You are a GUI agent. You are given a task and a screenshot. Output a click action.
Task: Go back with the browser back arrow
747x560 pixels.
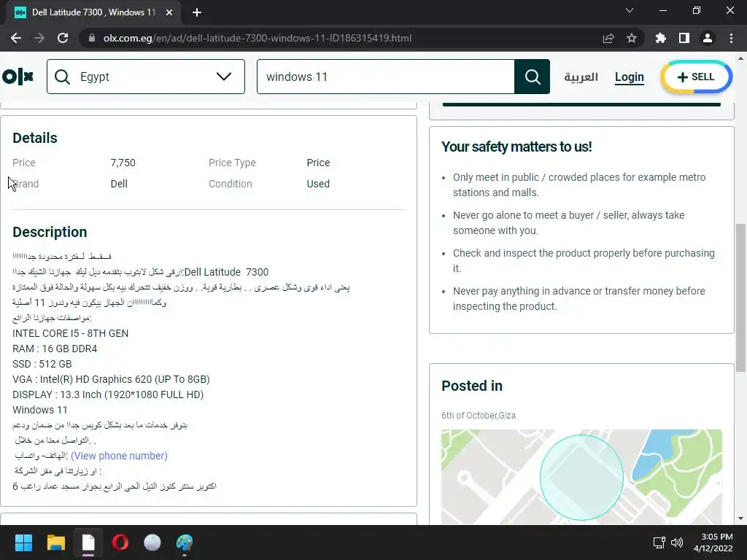click(16, 38)
